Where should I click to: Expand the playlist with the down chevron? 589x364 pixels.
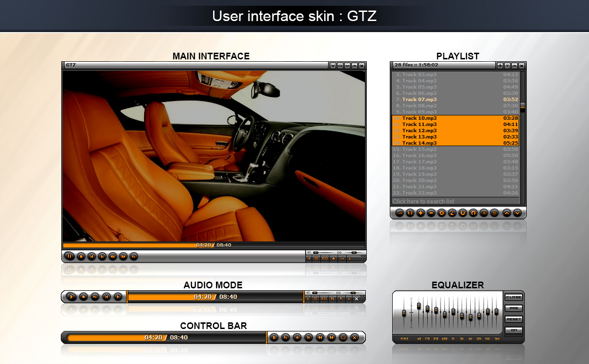517,213
